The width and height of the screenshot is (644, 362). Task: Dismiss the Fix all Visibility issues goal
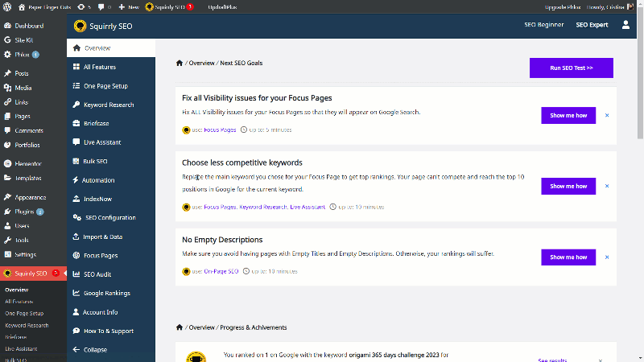607,115
